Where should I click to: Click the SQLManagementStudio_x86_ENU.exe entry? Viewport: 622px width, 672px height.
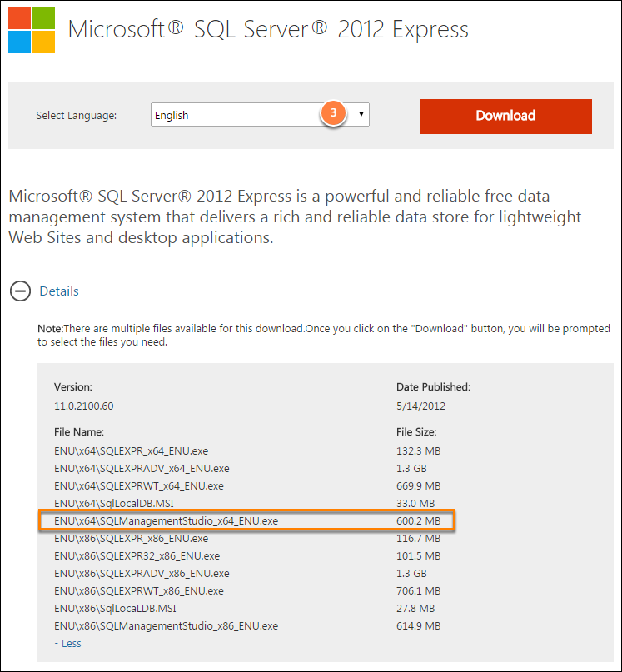(166, 625)
